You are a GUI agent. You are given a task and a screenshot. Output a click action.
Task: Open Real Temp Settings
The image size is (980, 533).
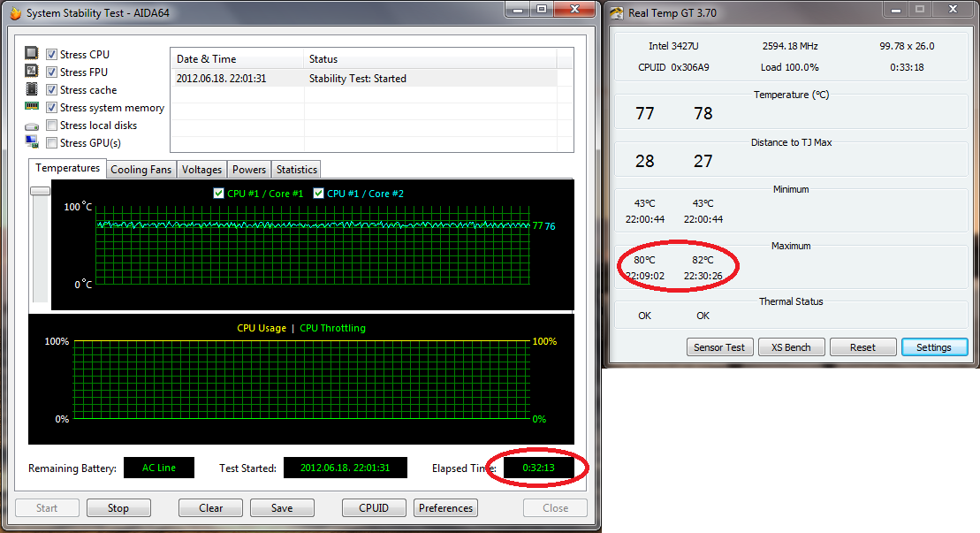[x=934, y=347]
